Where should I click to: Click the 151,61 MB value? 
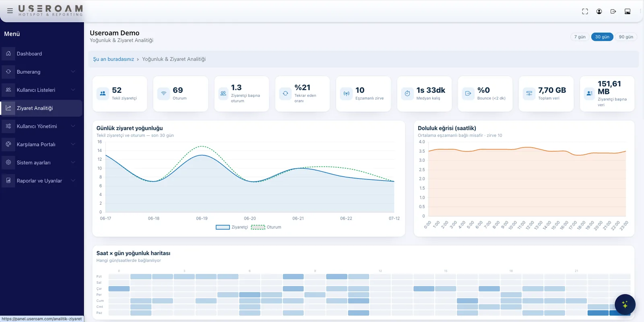pos(609,87)
